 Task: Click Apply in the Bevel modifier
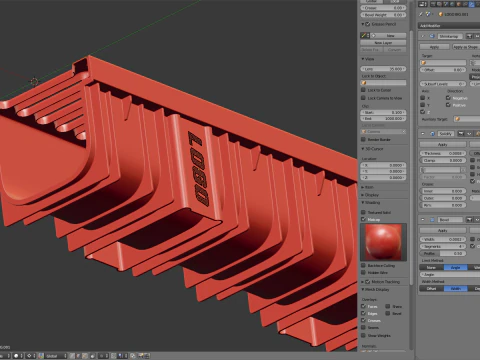tap(443, 230)
